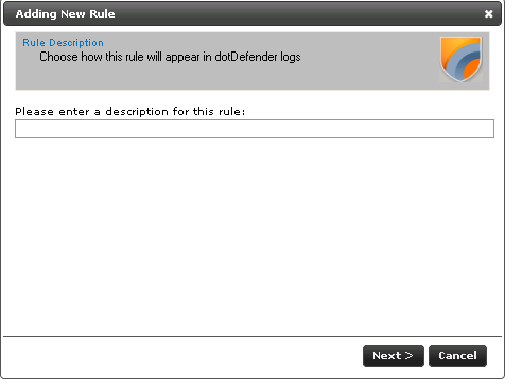
Task: Cancel adding the new rule
Action: click(458, 356)
